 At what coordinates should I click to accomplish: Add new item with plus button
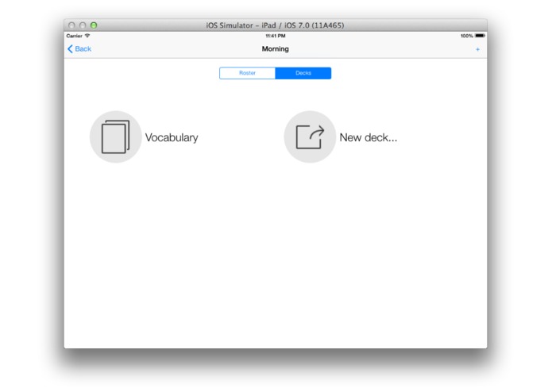(x=477, y=49)
